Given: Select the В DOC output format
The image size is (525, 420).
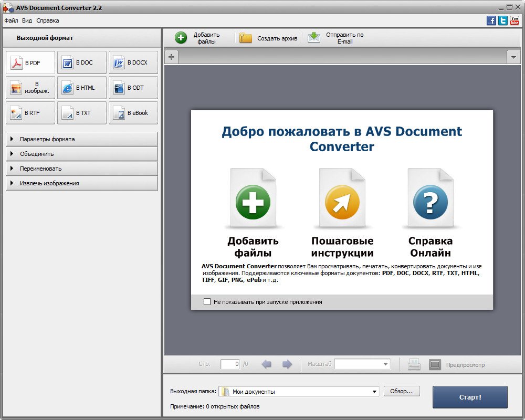Looking at the screenshot, I should coord(82,62).
